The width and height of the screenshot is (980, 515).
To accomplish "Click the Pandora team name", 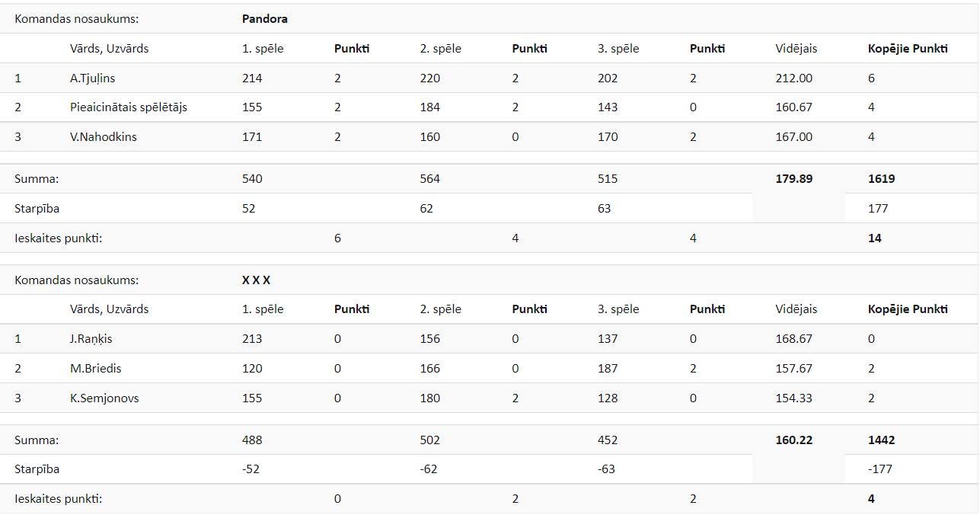I will point(265,19).
